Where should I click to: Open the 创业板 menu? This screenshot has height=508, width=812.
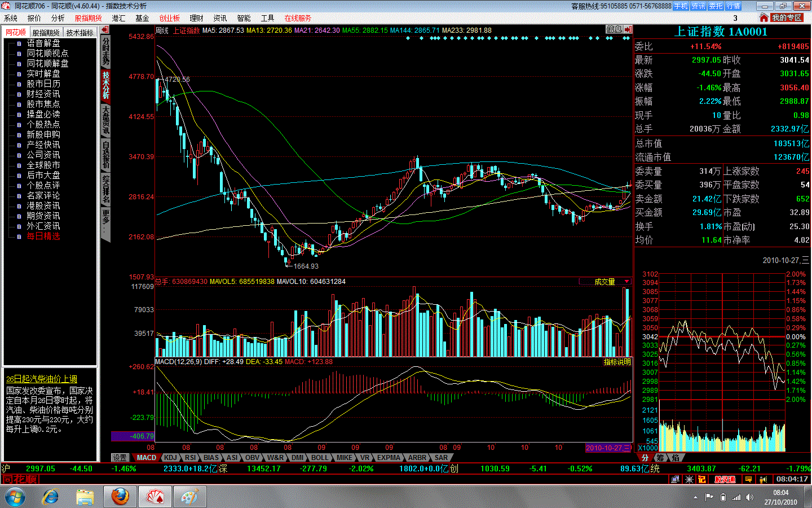click(x=169, y=18)
